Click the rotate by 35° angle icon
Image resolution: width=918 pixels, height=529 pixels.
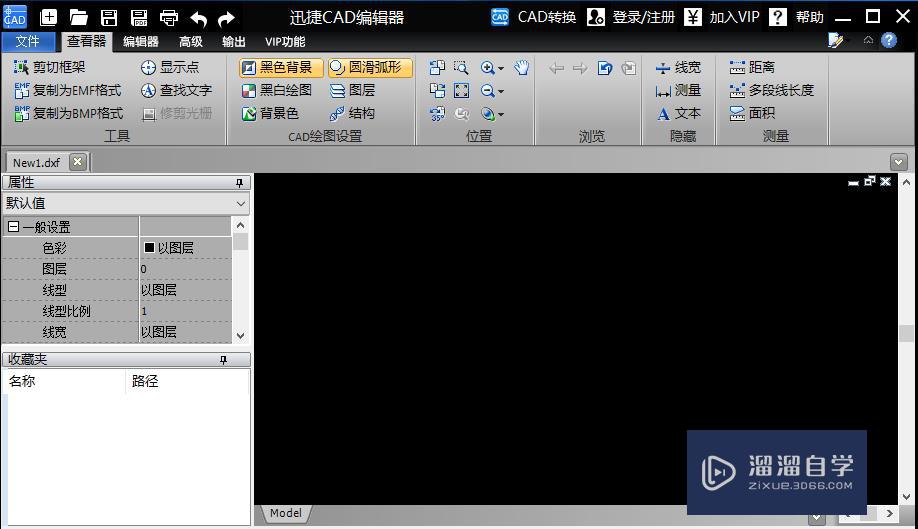point(437,114)
